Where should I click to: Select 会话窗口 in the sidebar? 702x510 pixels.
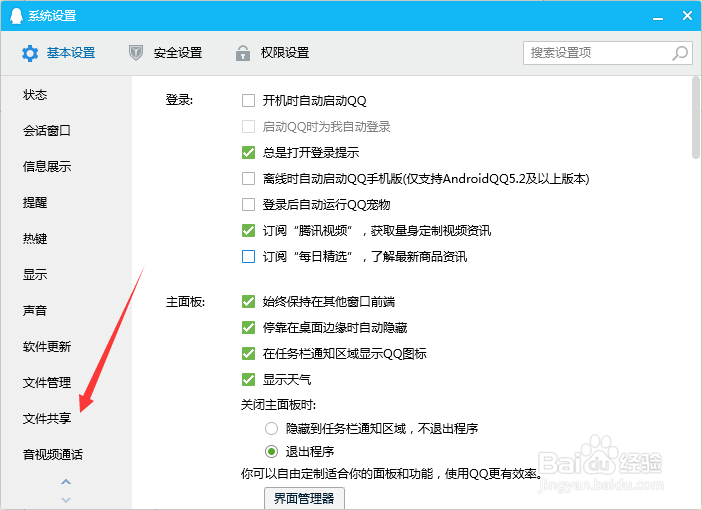point(47,130)
